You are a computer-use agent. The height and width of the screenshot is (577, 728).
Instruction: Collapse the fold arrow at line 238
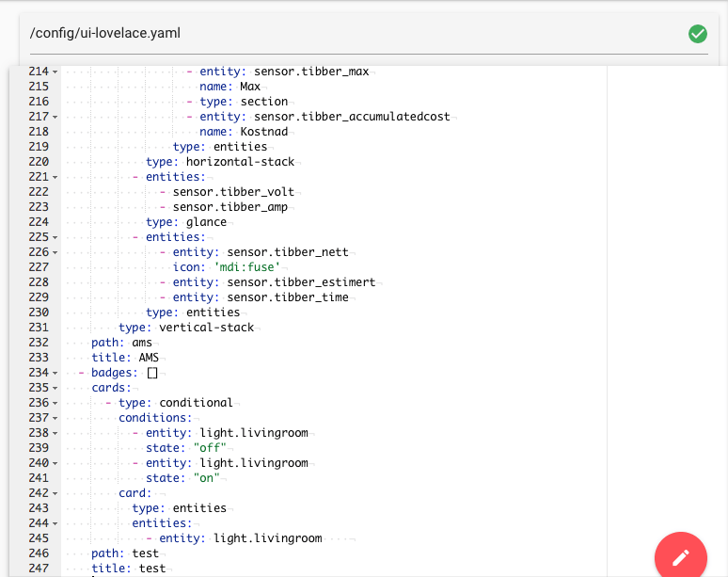(55, 433)
